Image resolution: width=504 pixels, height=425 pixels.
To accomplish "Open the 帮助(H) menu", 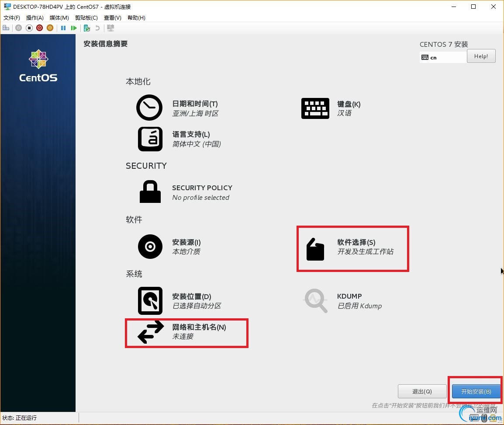I will pos(136,17).
